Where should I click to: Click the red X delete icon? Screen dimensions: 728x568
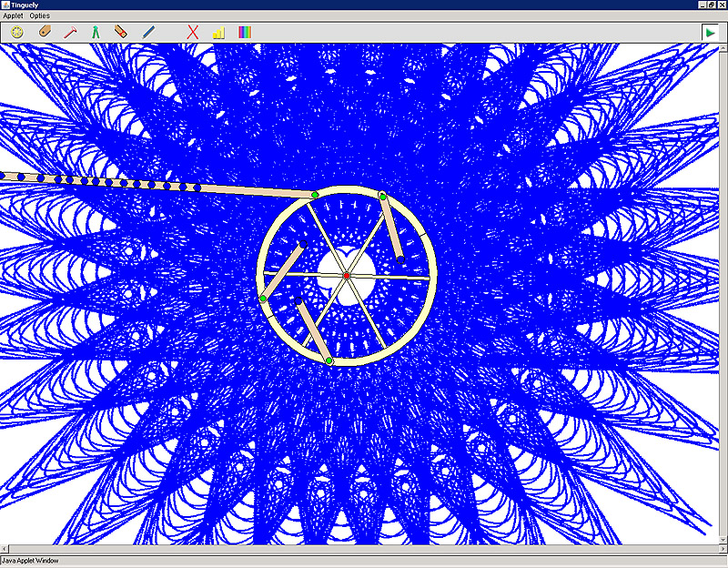(x=193, y=32)
